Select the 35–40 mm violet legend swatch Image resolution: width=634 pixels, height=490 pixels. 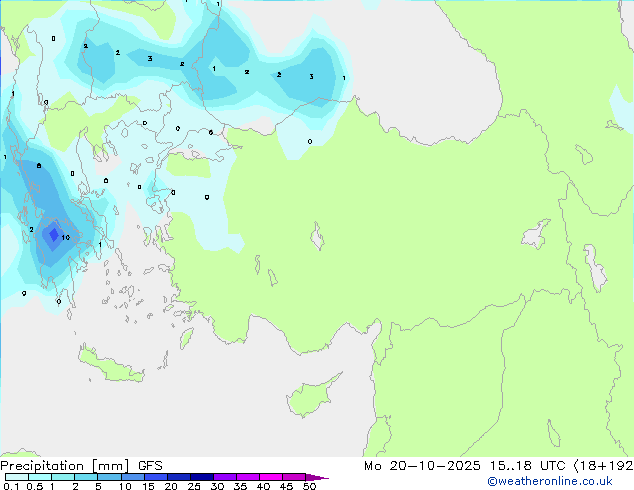click(248, 477)
